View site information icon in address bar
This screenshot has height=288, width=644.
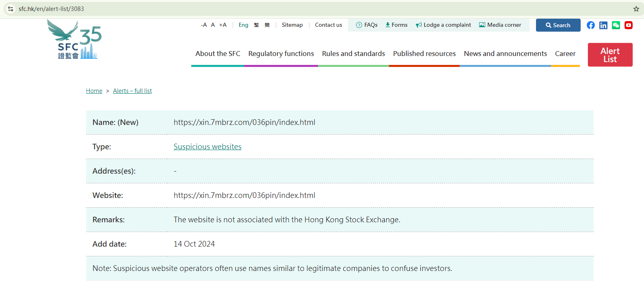coord(11,9)
